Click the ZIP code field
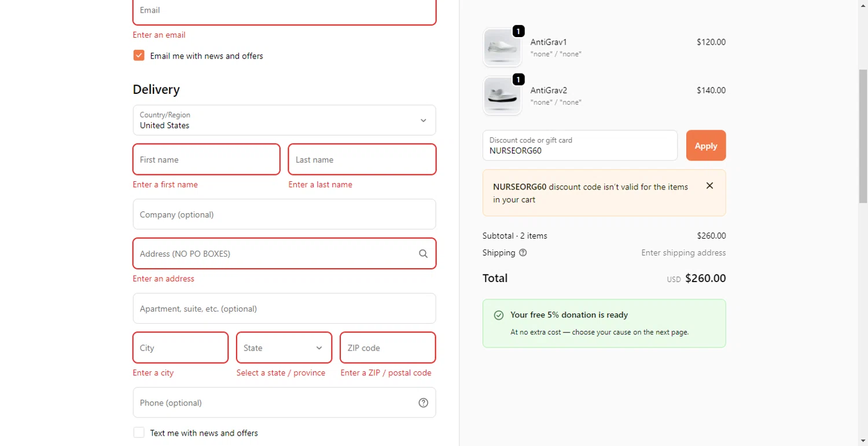The width and height of the screenshot is (868, 446). pos(388,348)
